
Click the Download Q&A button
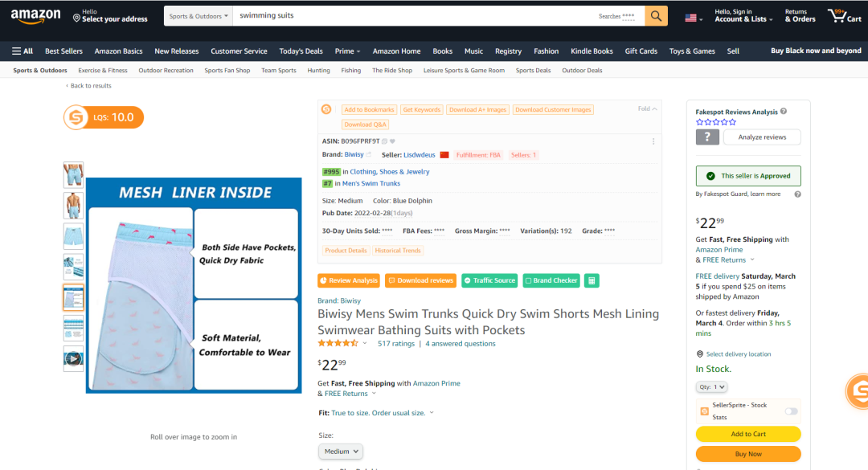pos(366,125)
